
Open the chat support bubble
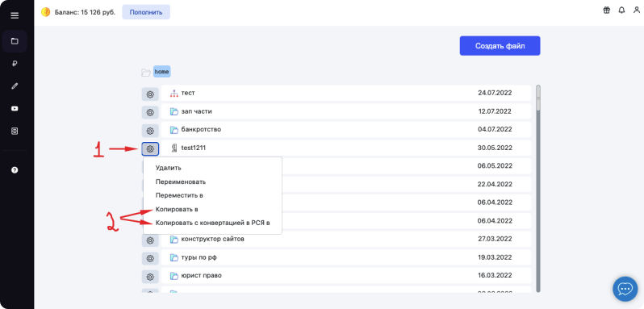click(x=625, y=290)
